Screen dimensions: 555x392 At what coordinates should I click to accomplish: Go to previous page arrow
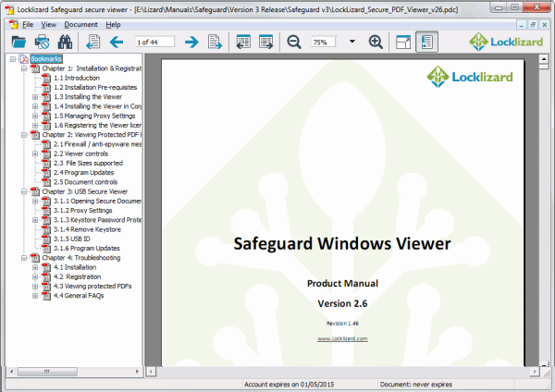117,42
